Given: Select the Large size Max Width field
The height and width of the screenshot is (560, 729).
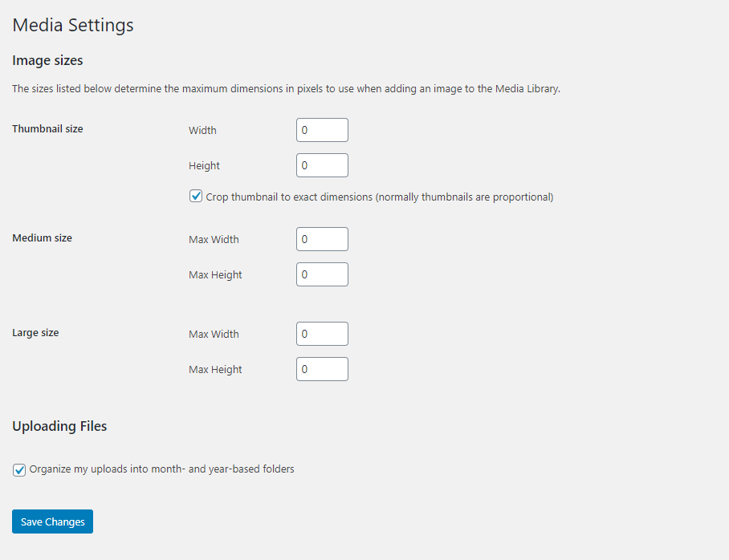Looking at the screenshot, I should click(x=322, y=334).
